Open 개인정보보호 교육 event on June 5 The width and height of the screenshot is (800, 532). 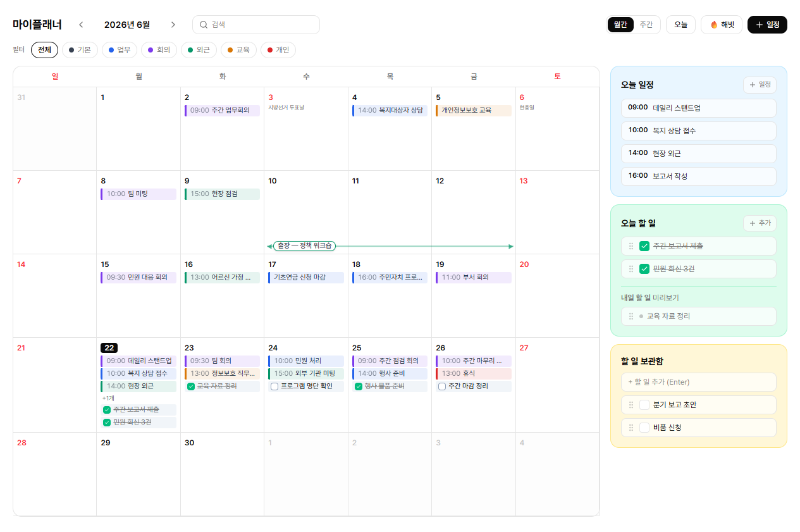473,111
